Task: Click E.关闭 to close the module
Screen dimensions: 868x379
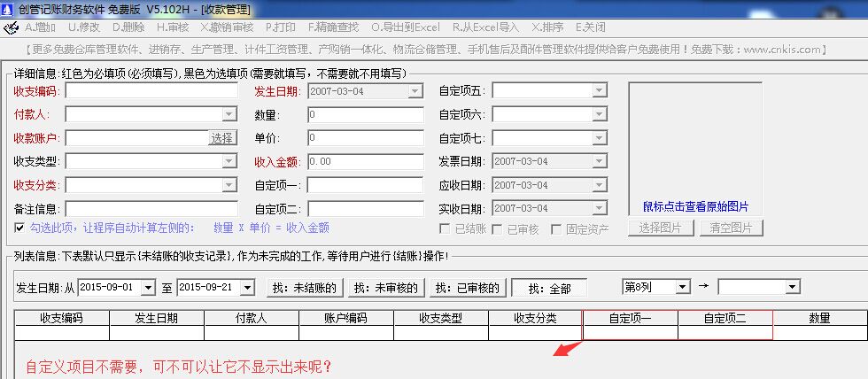Action: [590, 27]
